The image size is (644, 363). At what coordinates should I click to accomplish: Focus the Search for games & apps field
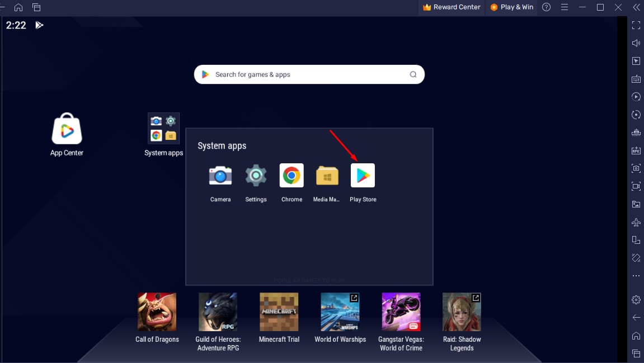coord(309,74)
